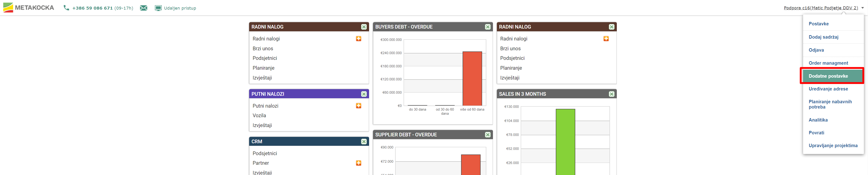
Task: Click the 'do 30 dana' axis label
Action: (x=418, y=109)
